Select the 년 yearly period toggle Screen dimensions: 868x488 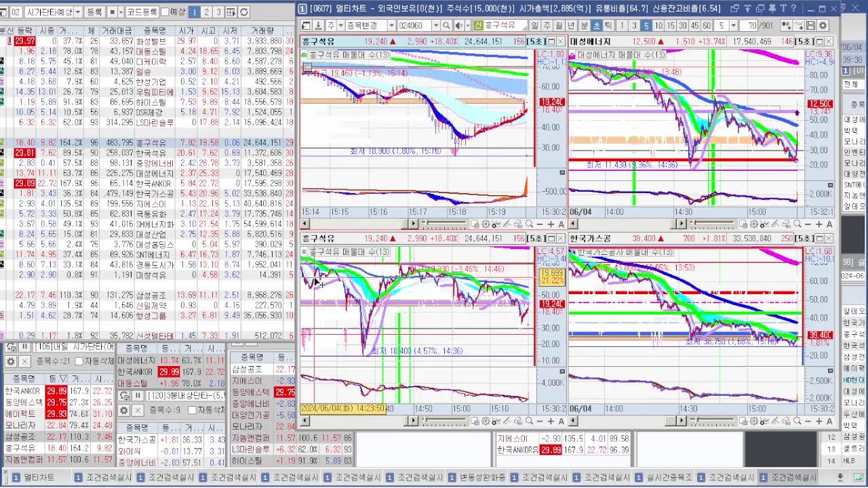572,26
